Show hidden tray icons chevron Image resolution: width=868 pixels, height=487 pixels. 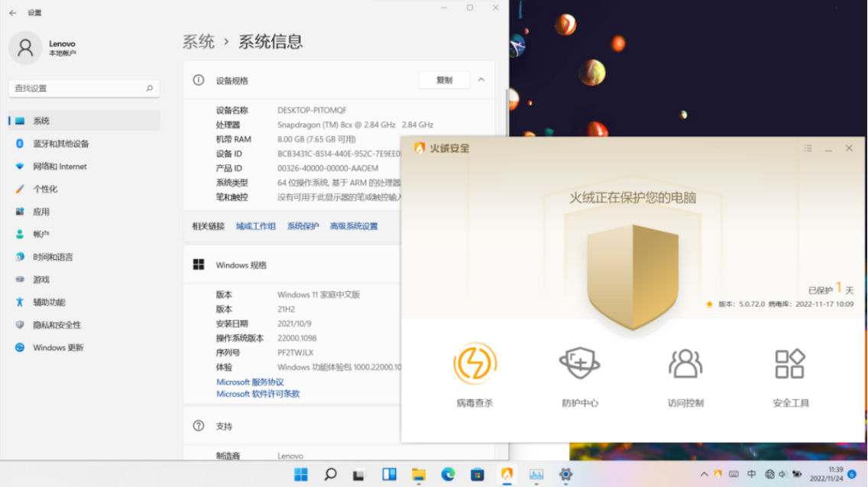coord(704,474)
